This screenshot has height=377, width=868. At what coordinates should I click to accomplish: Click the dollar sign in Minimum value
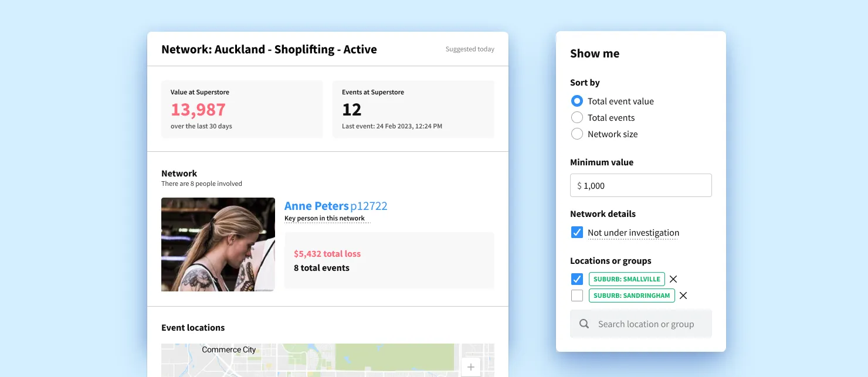click(579, 186)
